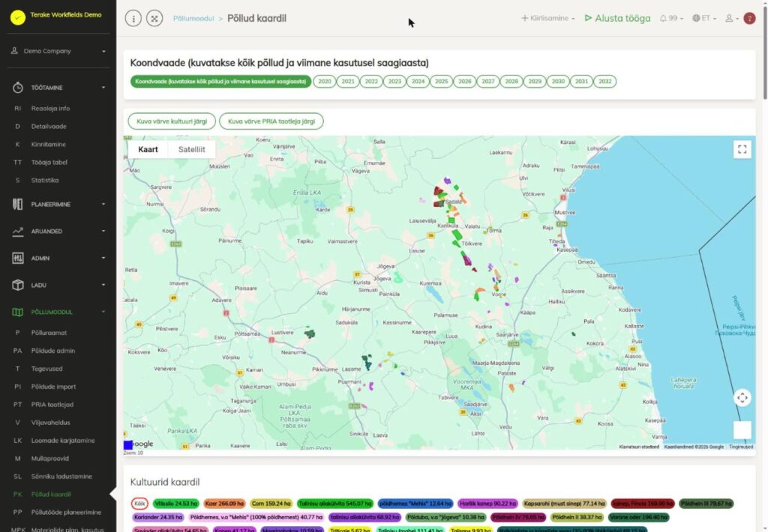The height and width of the screenshot is (532, 768).
Task: Filter by Põldhein II 38.37 ha swatch
Action: click(577, 517)
